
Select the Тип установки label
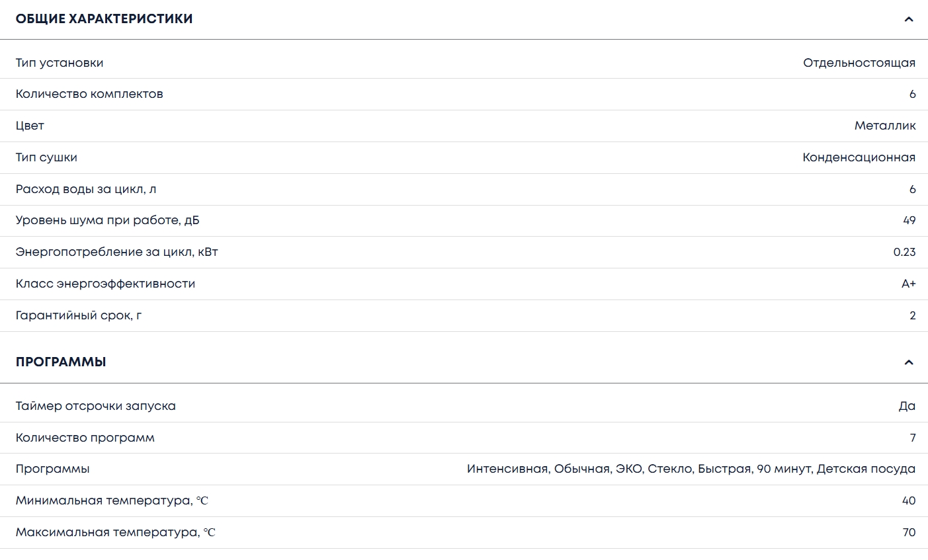(x=60, y=63)
